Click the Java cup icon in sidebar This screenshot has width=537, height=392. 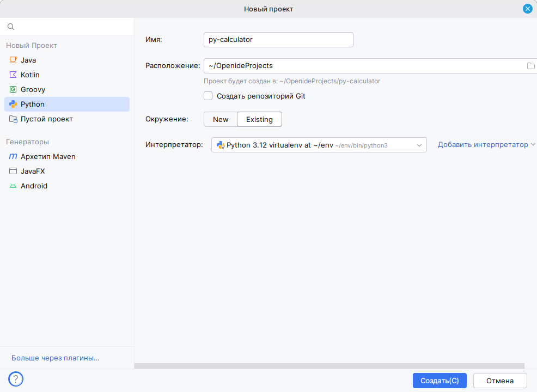(13, 60)
